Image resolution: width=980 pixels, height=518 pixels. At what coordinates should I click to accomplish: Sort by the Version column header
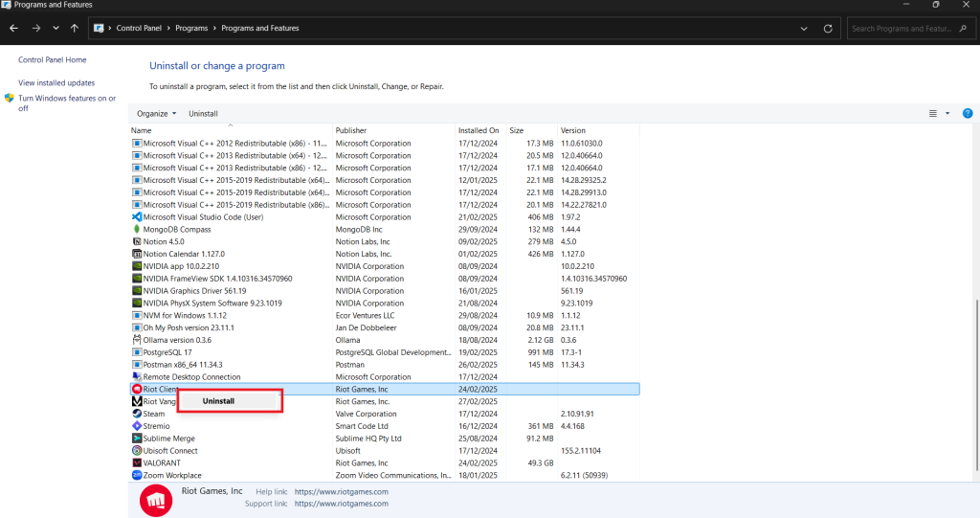pos(598,130)
